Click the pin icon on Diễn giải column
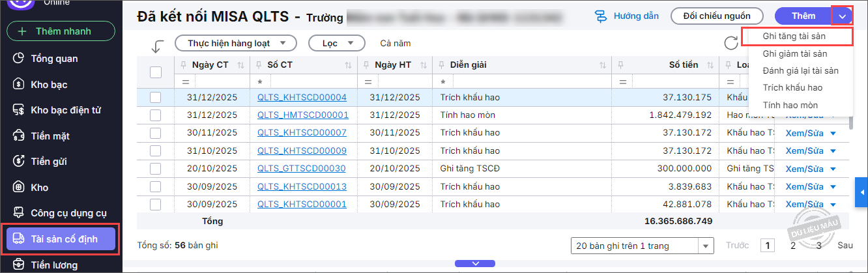The width and height of the screenshot is (868, 273). pyautogui.click(x=442, y=65)
